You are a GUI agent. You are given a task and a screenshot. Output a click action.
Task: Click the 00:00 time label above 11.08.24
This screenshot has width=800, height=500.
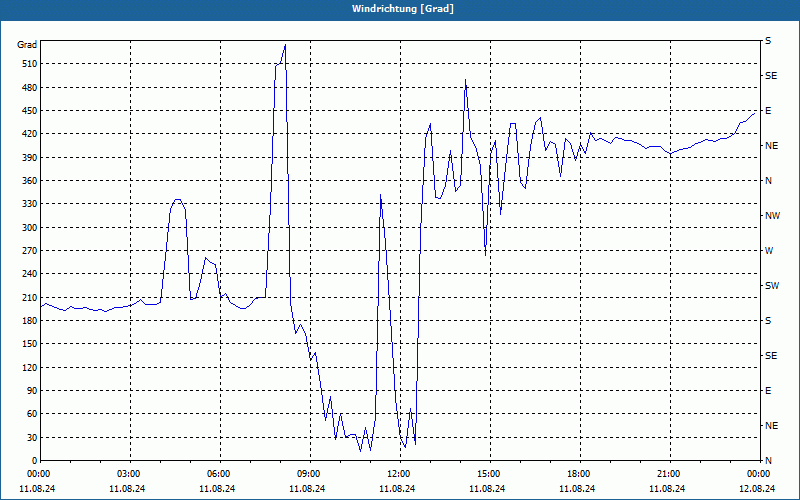pyautogui.click(x=38, y=473)
